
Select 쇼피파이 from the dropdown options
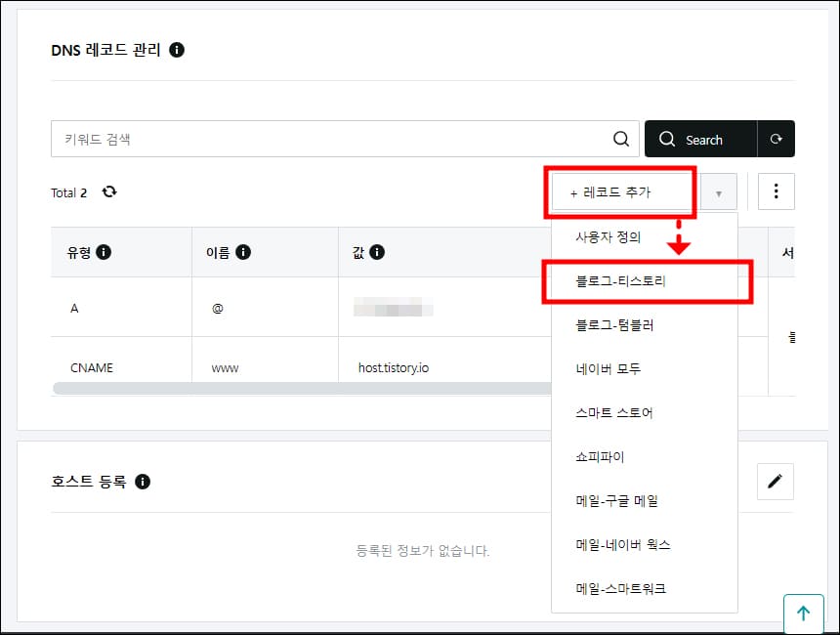point(602,456)
